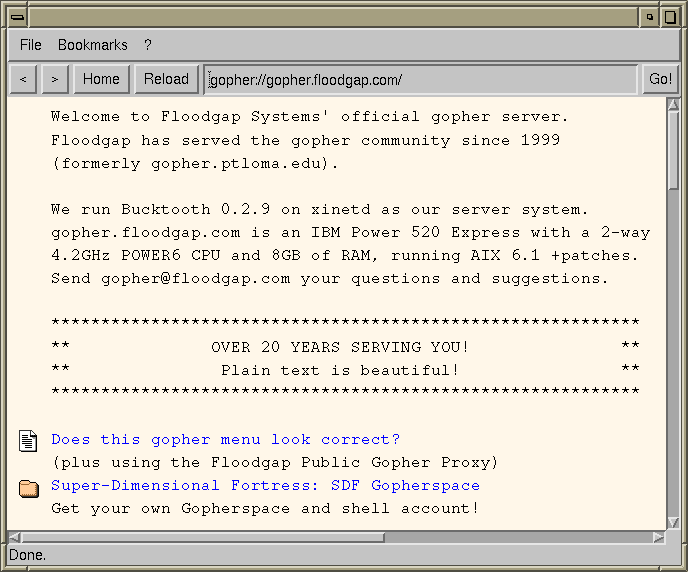Viewport: 688px width, 572px height.
Task: Click 'OVER 20 YEARS SERVING YOU!' text
Action: coord(340,347)
